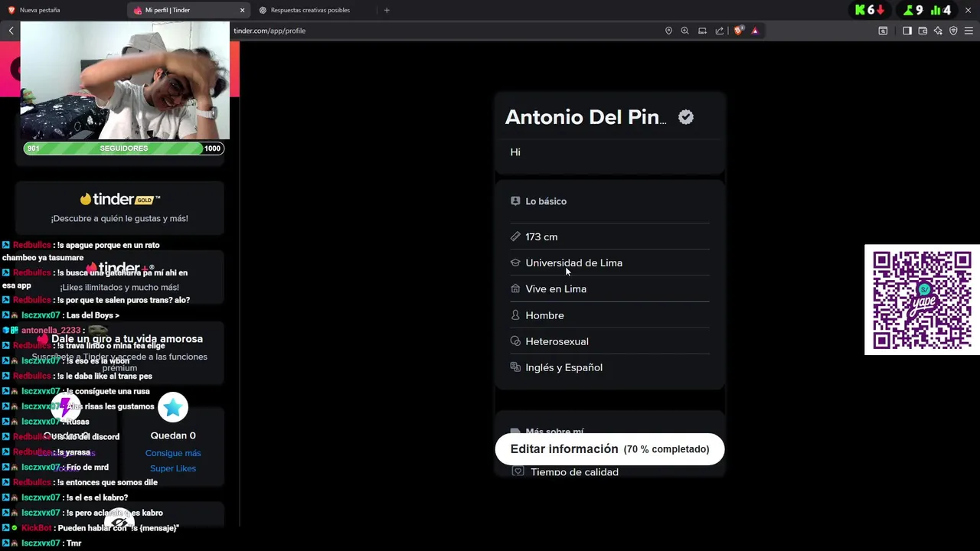Click the SEGUIDORES follower progress bar
980x551 pixels.
123,148
